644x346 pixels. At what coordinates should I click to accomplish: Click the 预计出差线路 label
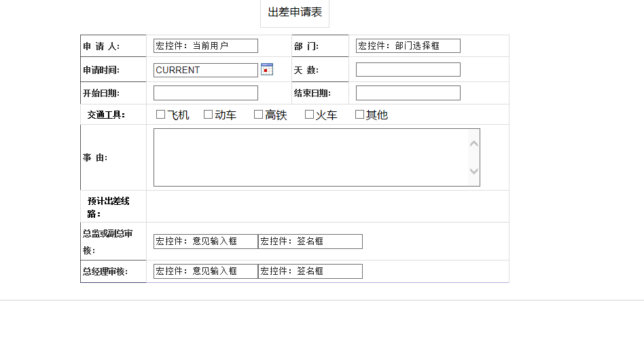109,207
